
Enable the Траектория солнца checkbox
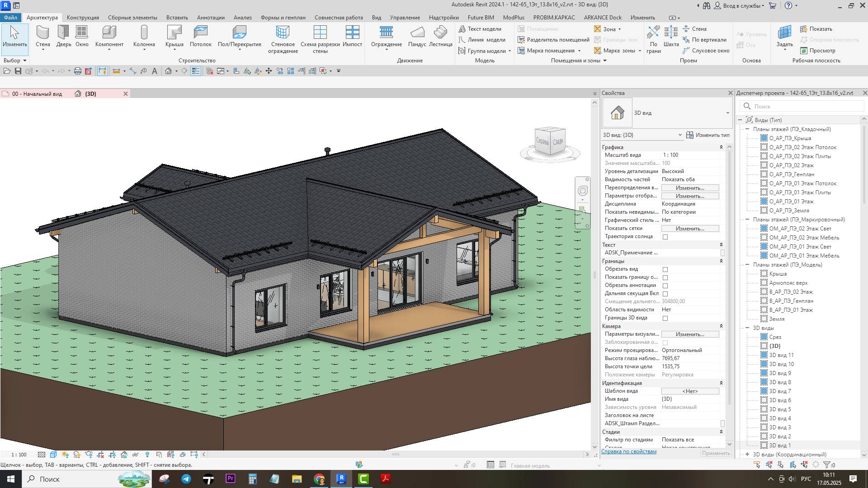665,237
